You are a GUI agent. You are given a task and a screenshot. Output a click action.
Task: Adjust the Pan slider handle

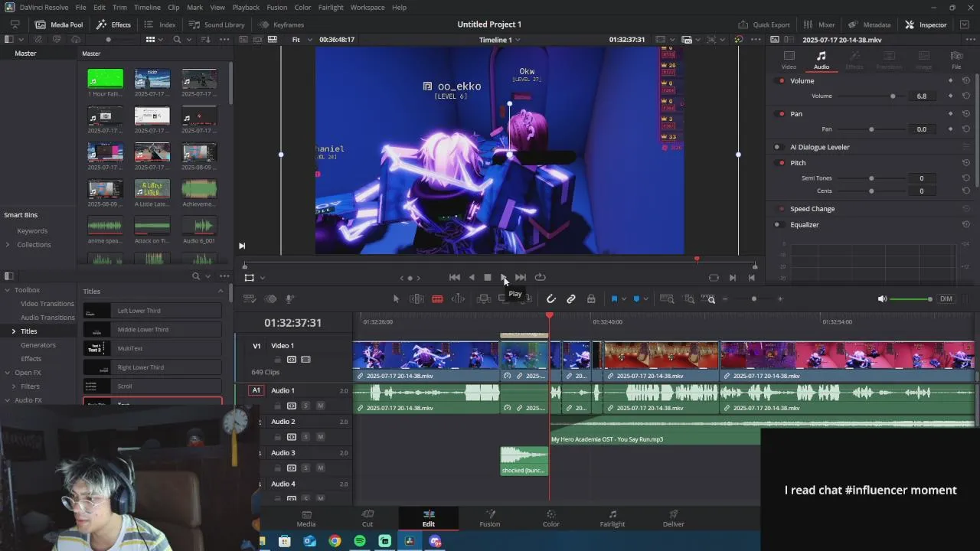(871, 129)
